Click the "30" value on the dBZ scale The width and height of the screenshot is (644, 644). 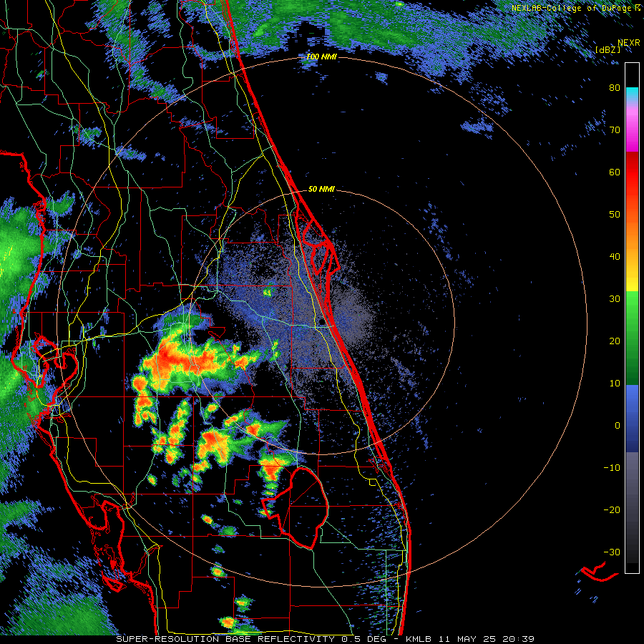[615, 299]
